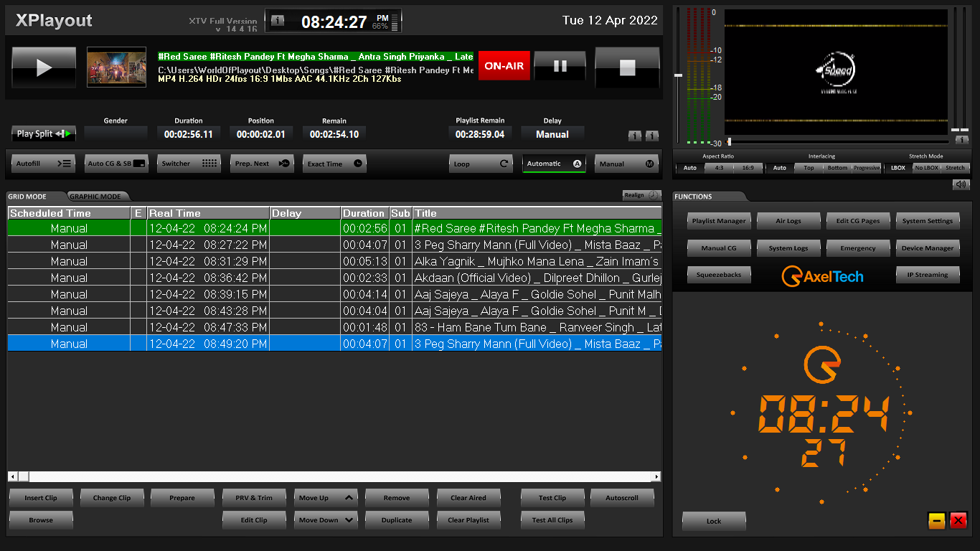The width and height of the screenshot is (980, 551).
Task: Open Air Logs
Action: coord(788,221)
